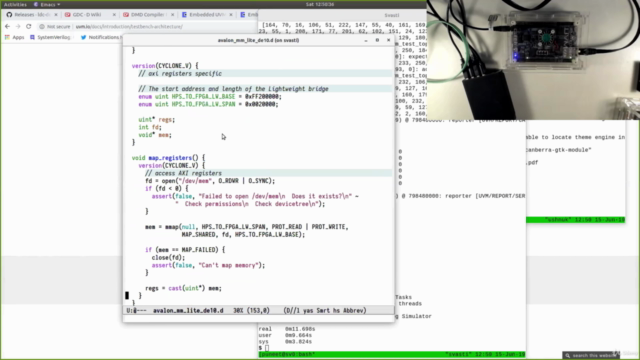This screenshot has width=640, height=360.
Task: Click the webcam video of the FPGA board
Action: (x=533, y=60)
